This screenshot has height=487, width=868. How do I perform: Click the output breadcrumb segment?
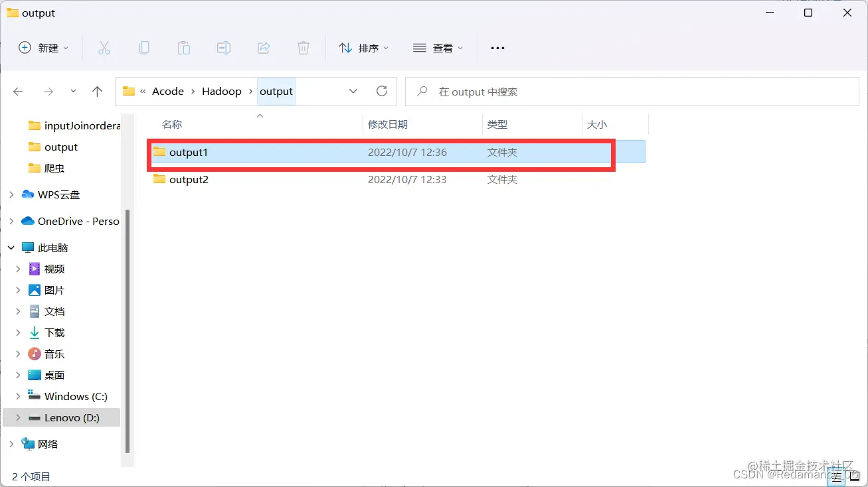(276, 92)
